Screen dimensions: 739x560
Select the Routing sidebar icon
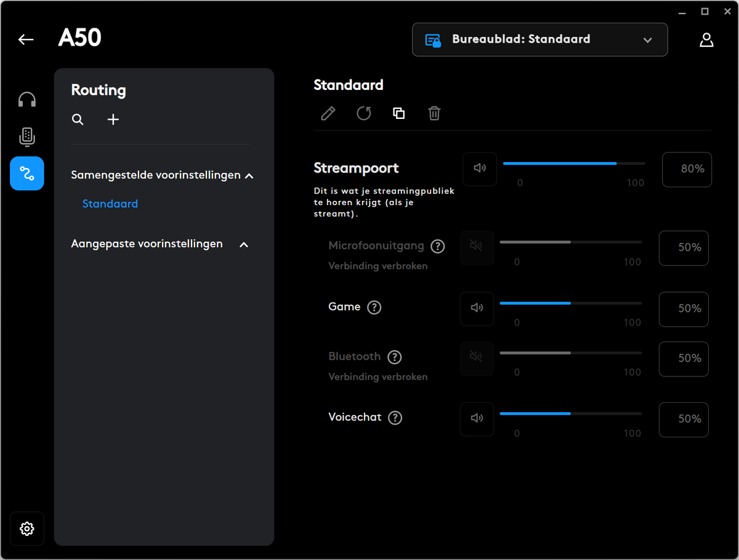tap(27, 173)
